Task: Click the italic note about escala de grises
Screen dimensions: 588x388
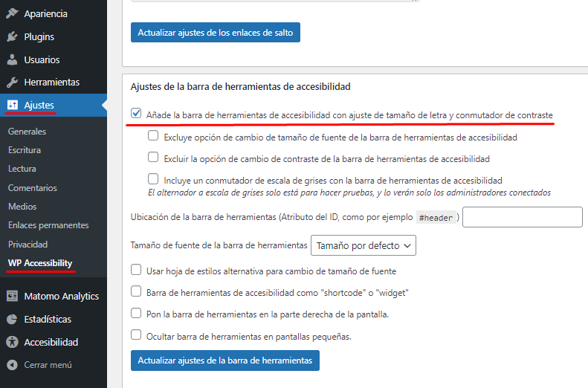Action: [349, 193]
